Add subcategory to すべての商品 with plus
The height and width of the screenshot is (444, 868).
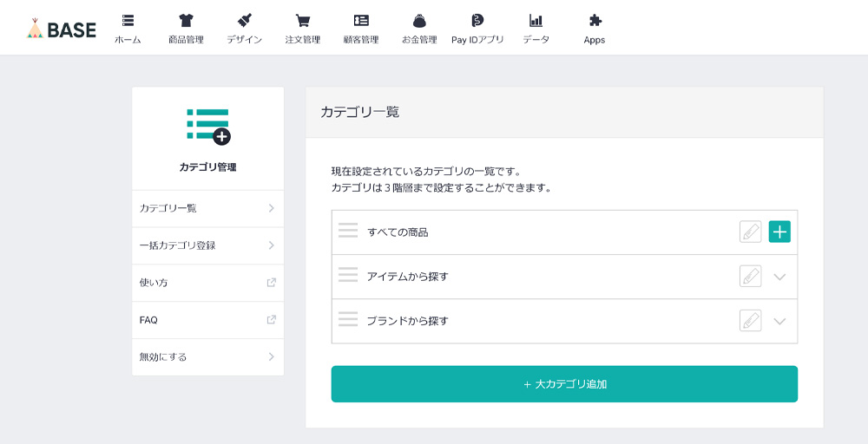pyautogui.click(x=779, y=232)
